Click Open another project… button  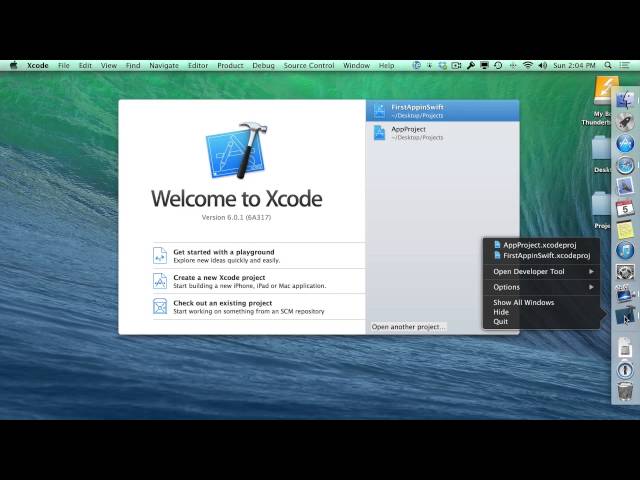408,327
